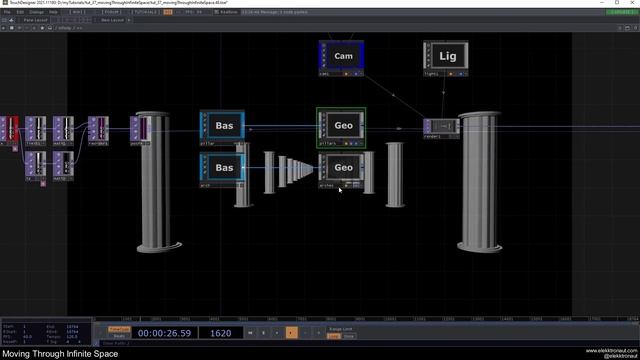Toggle blue display flag on pillars Geo
Screen dimensions: 640x360
356,144
